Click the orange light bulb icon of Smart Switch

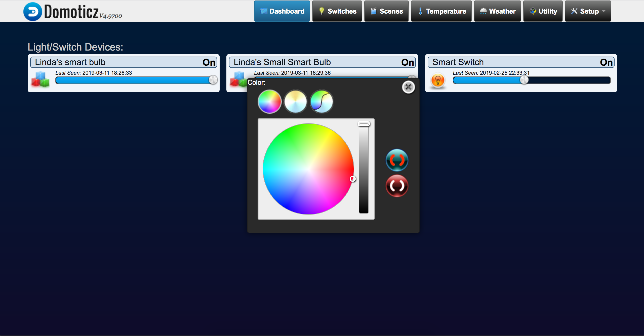(x=438, y=80)
